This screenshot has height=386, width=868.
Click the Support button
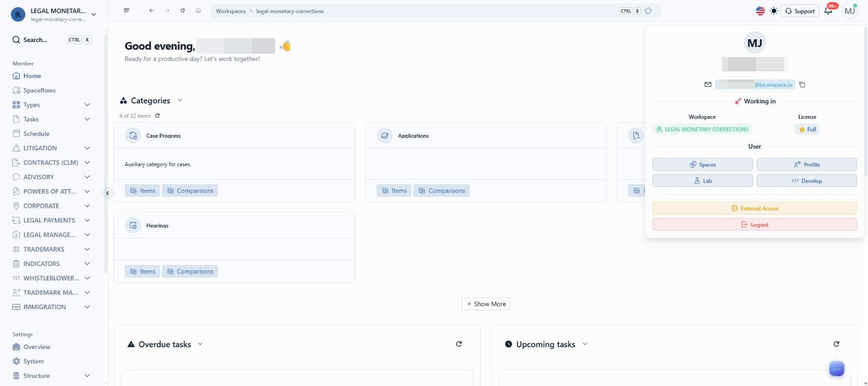[x=800, y=11]
